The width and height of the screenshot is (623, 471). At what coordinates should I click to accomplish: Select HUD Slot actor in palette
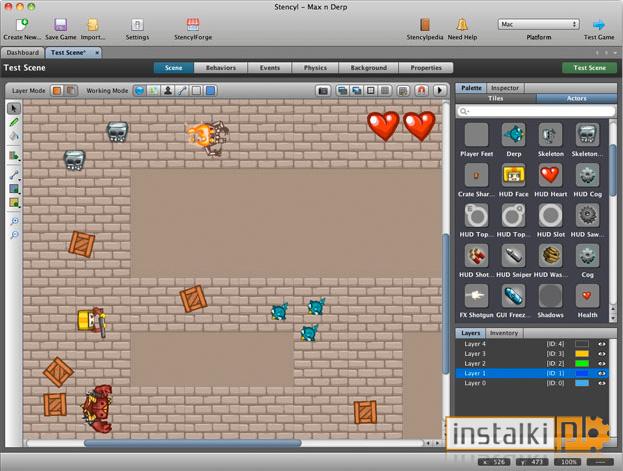point(550,215)
